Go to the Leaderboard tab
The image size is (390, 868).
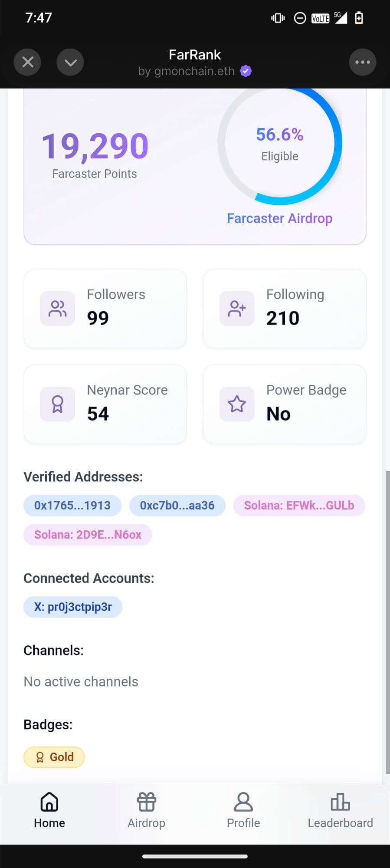[x=340, y=810]
